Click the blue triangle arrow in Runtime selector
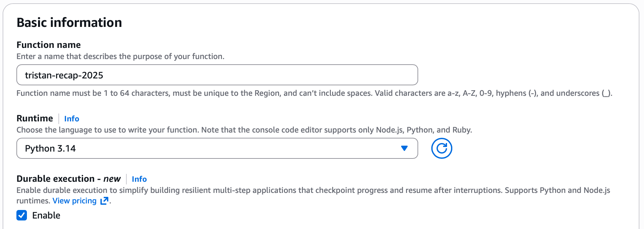Image resolution: width=644 pixels, height=229 pixels. 404,148
